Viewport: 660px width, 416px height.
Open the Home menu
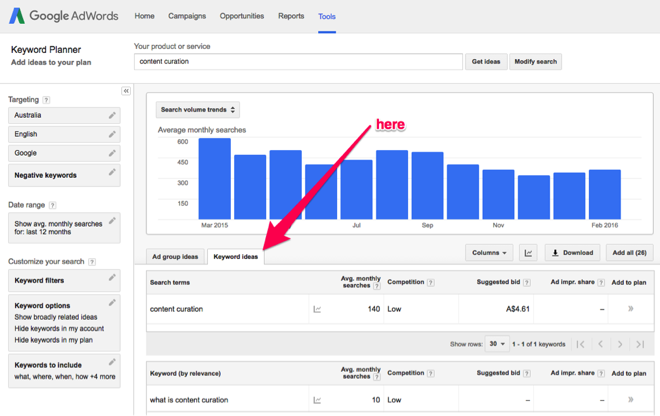(144, 16)
